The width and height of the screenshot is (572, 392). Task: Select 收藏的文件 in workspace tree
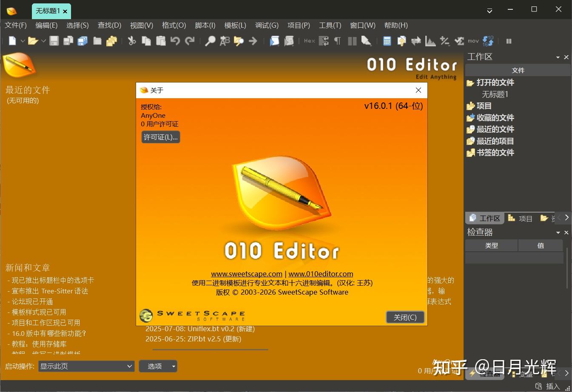(x=495, y=117)
